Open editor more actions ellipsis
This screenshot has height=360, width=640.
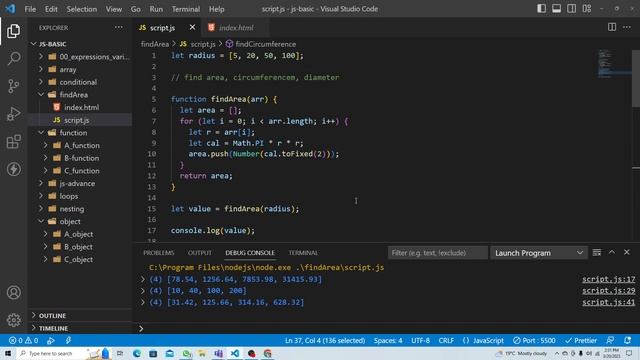627,27
